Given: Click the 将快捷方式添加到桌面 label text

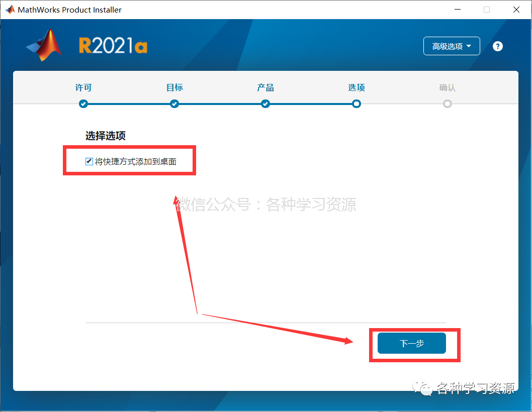Looking at the screenshot, I should 136,161.
